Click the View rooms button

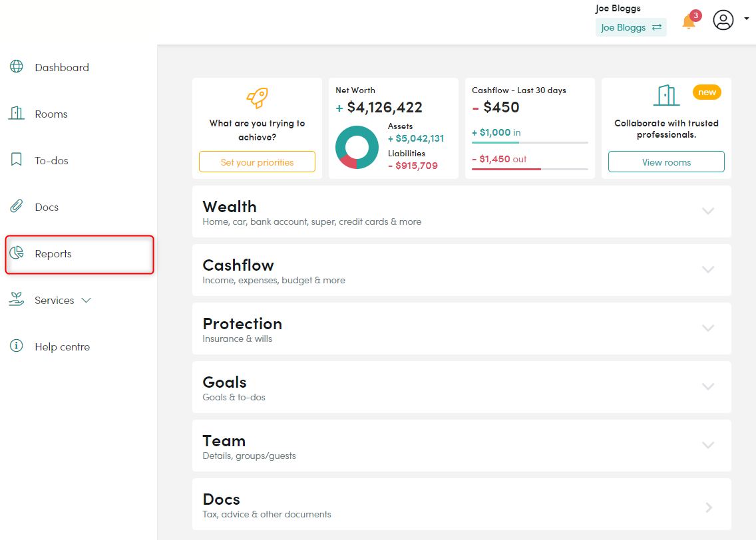tap(666, 161)
